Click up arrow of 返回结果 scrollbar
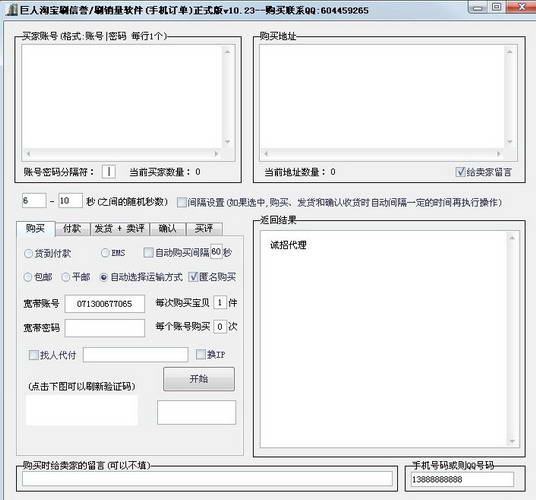The image size is (536, 500). coord(512,238)
